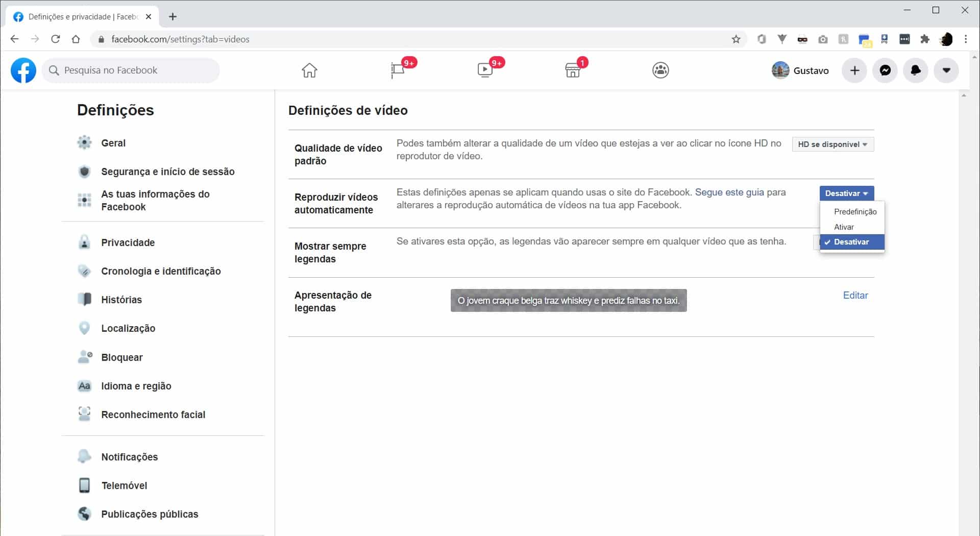Go back in browser history

click(14, 39)
